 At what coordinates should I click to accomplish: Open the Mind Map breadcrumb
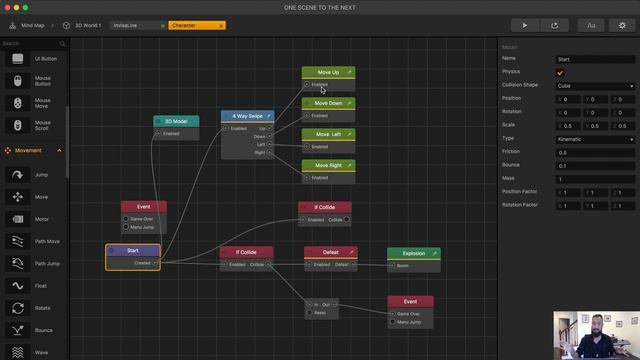pyautogui.click(x=27, y=25)
